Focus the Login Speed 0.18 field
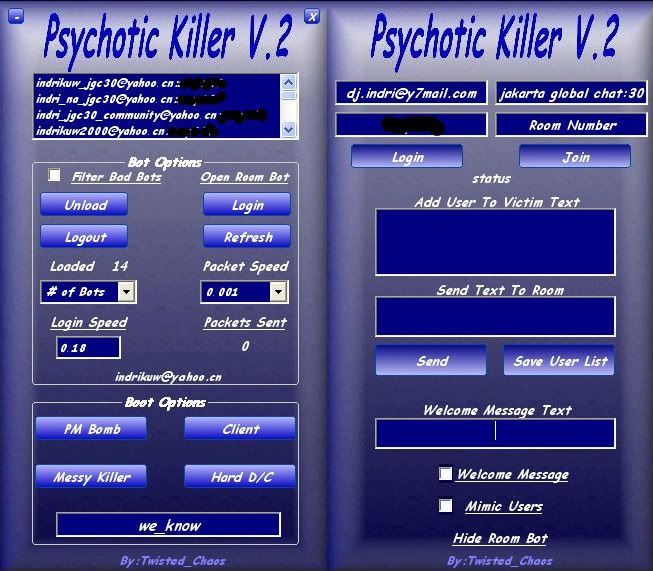 tap(88, 348)
